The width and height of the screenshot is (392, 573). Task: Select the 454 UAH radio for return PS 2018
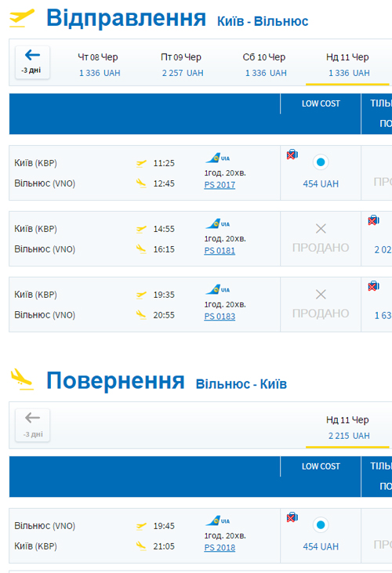(x=321, y=525)
